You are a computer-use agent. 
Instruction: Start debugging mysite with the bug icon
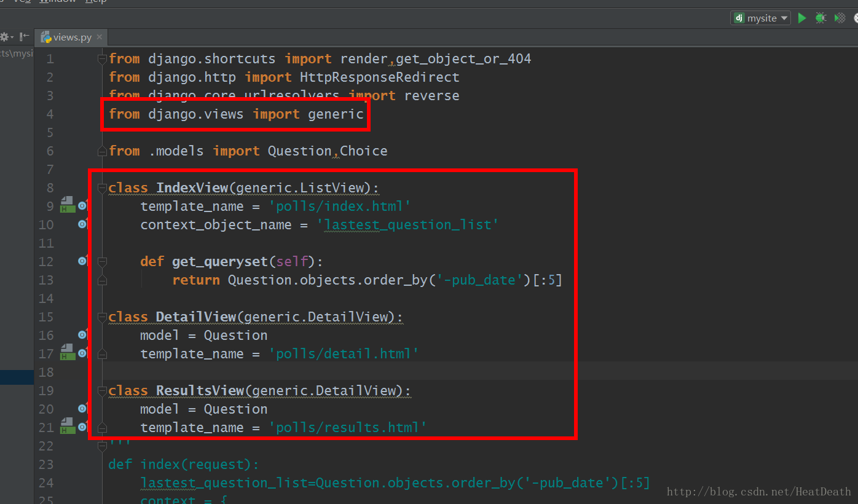pos(821,18)
